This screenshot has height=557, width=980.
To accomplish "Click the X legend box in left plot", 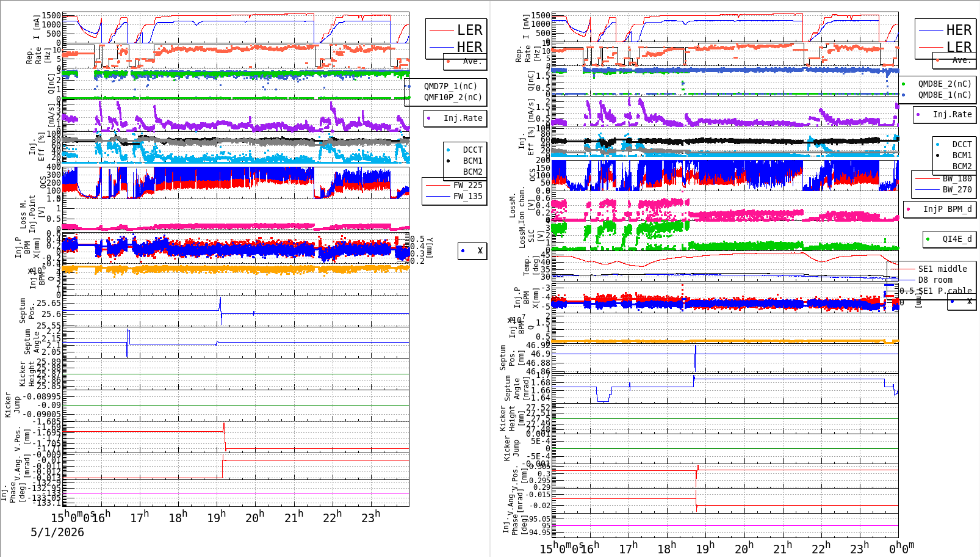I will coord(472,250).
